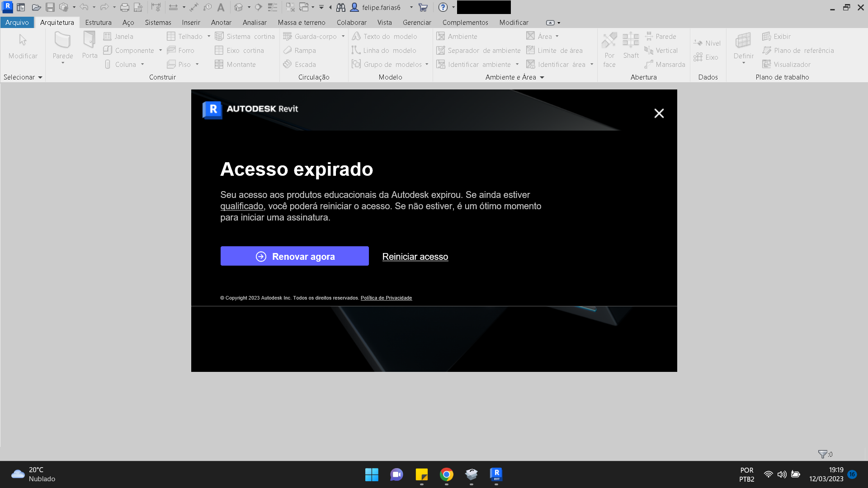Expand the Grupo de modelos dropdown arrow
The height and width of the screenshot is (488, 868).
427,65
